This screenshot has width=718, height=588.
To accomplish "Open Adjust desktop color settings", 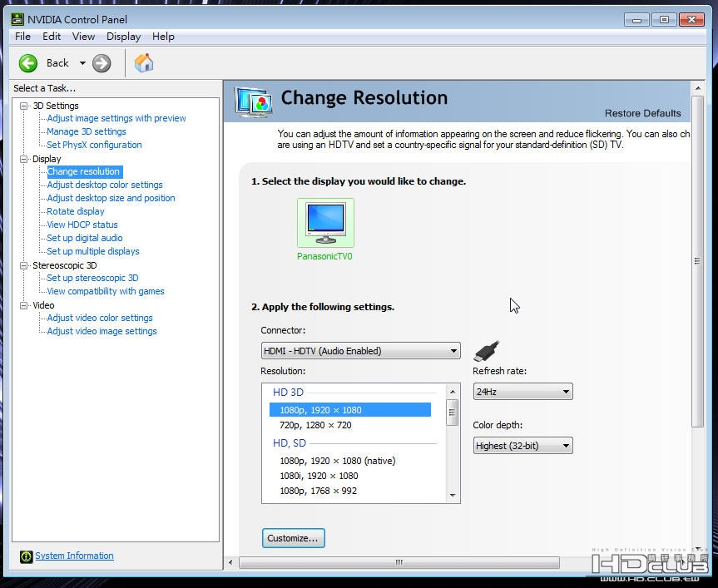I will point(104,185).
